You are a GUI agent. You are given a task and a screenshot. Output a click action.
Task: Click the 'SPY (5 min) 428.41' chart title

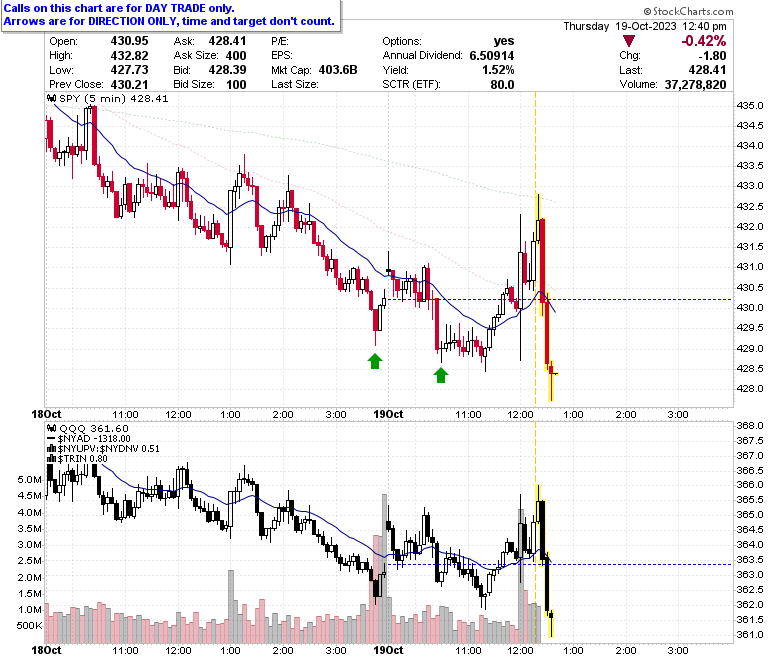click(x=113, y=98)
